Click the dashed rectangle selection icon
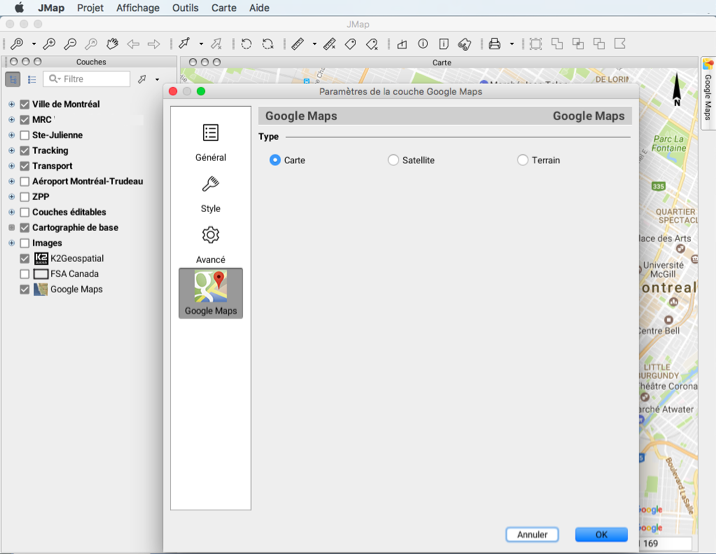 (x=536, y=44)
